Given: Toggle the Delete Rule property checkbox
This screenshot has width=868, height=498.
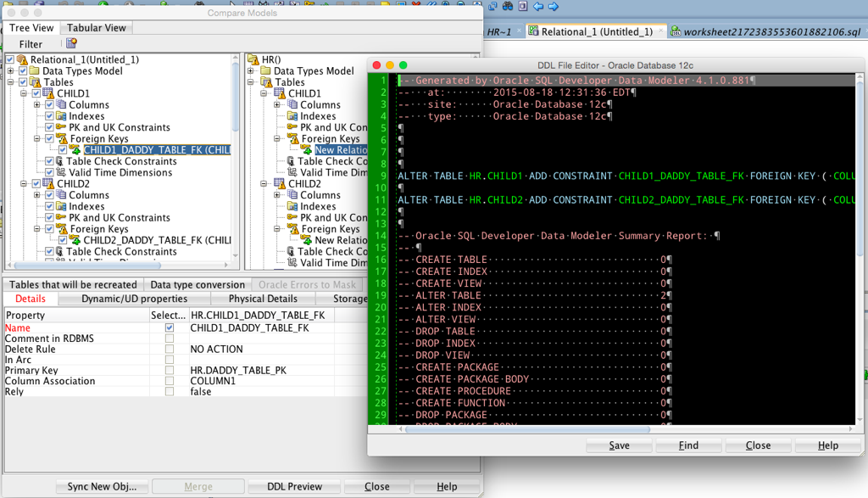Looking at the screenshot, I should (170, 349).
